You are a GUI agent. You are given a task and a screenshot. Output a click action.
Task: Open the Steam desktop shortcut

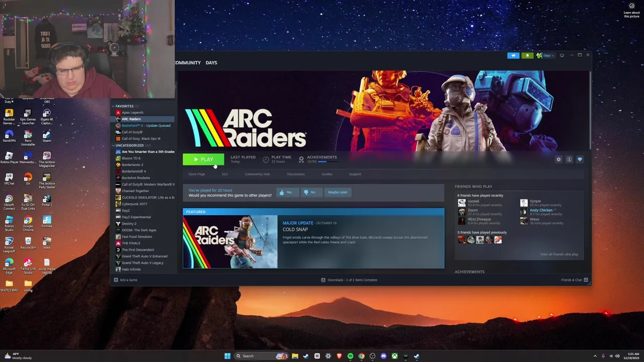click(47, 136)
